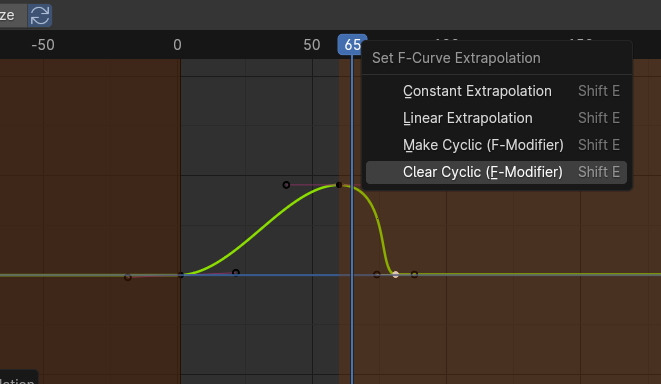The width and height of the screenshot is (661, 384).
Task: Select the highlighted keyframe at curve end
Action: [x=395, y=274]
